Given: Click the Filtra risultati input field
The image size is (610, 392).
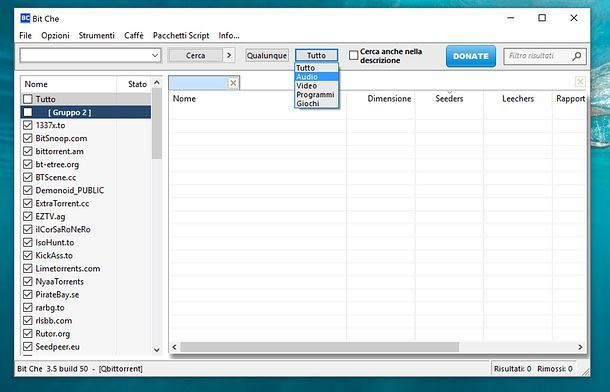Looking at the screenshot, I should click(x=538, y=56).
